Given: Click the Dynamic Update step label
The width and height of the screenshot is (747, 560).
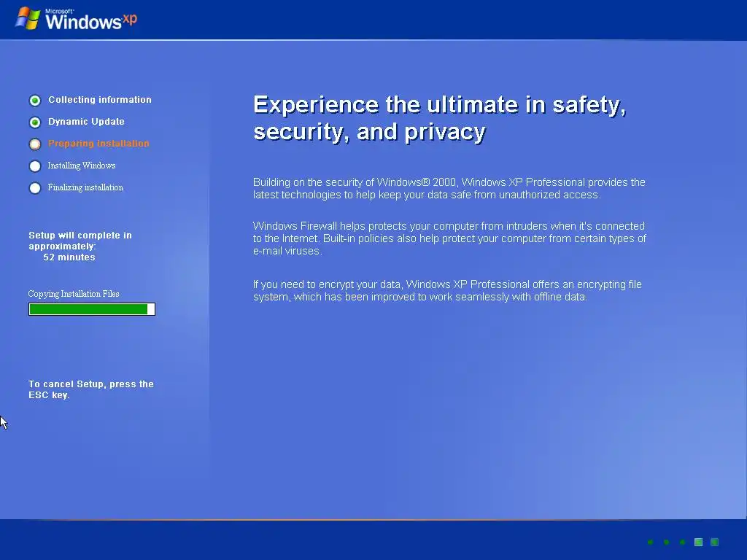Looking at the screenshot, I should click(86, 122).
